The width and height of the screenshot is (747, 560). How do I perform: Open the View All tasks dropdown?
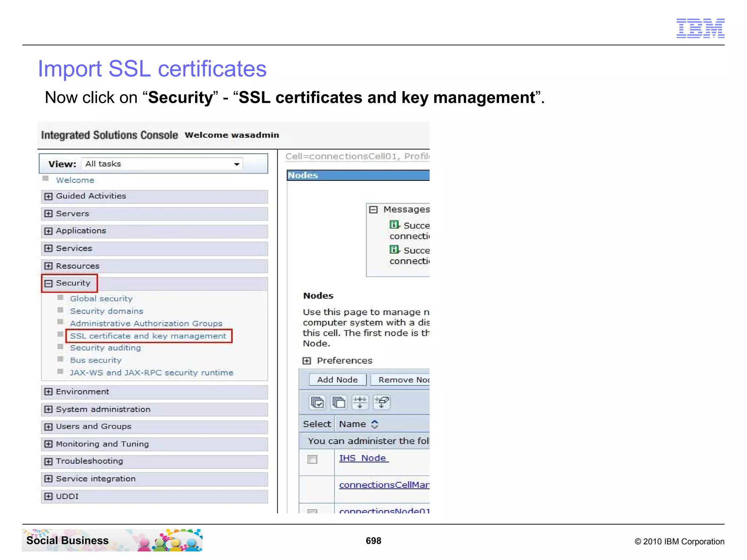[x=162, y=164]
